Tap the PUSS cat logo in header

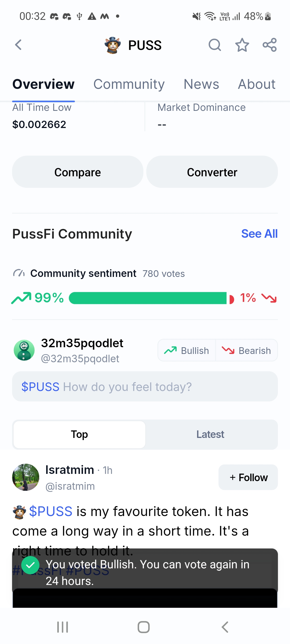coord(113,45)
